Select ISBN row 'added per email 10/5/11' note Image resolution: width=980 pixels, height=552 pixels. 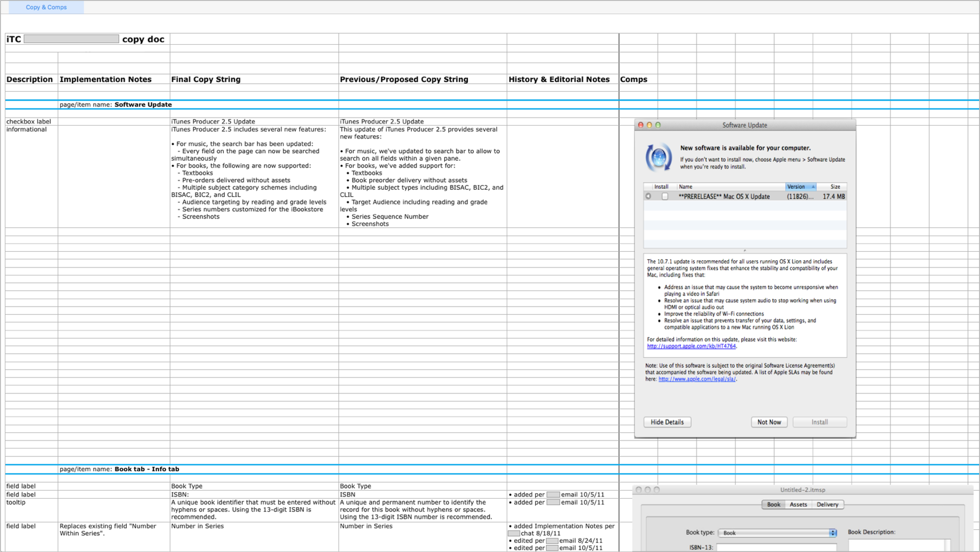(563, 495)
